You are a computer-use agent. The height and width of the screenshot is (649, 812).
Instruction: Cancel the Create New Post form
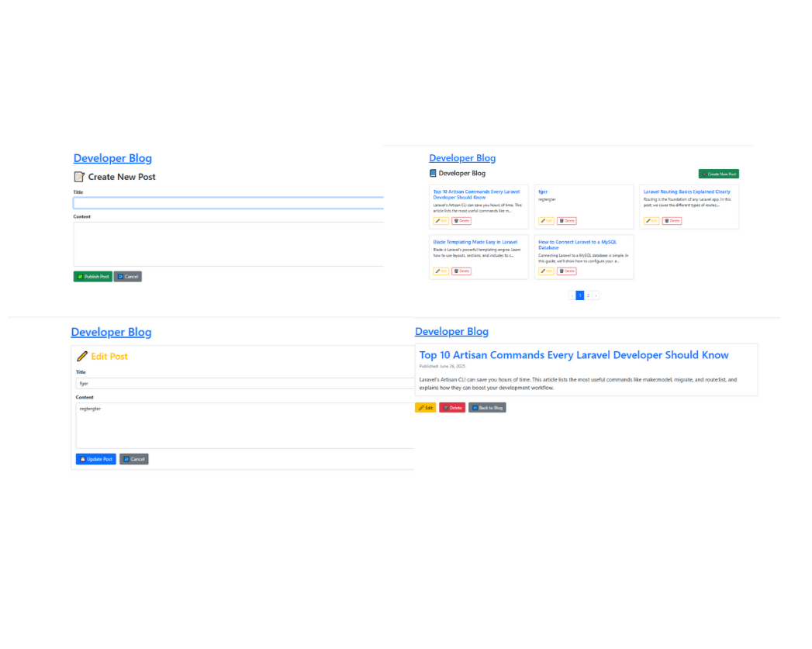coord(128,277)
